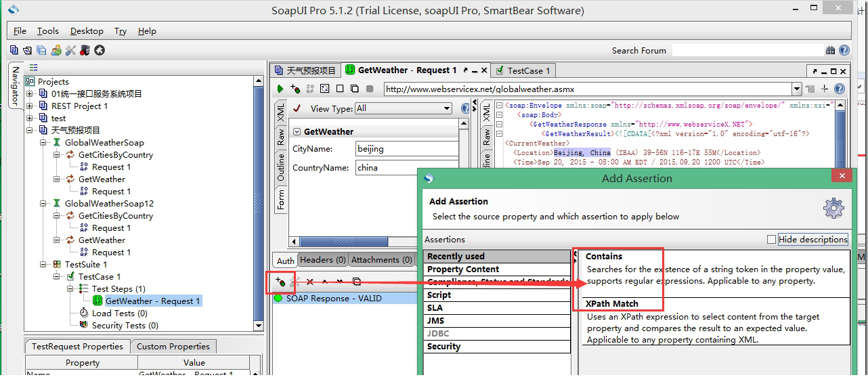Open the Try menu
This screenshot has width=868, height=390.
tap(121, 30)
